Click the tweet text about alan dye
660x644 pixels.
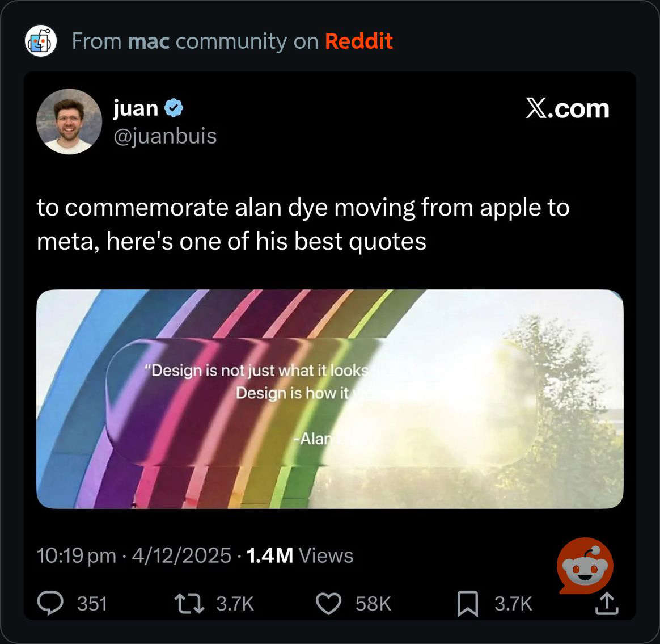tap(303, 224)
